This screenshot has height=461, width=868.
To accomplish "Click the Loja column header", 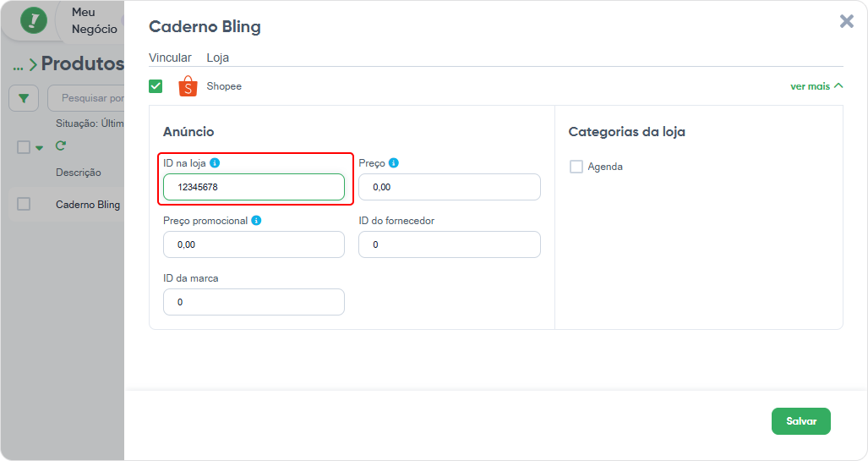I will pos(217,58).
